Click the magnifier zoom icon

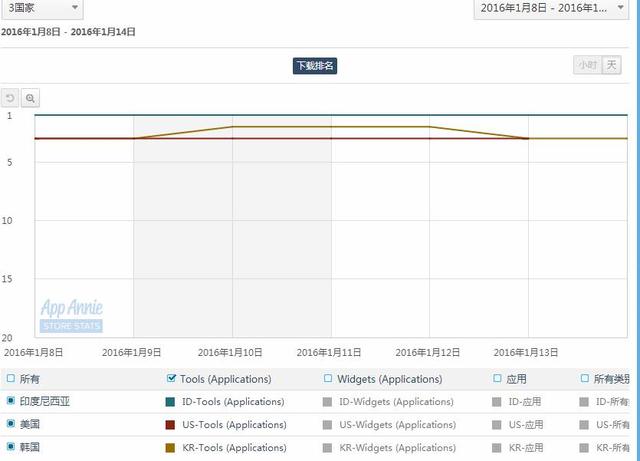[30, 98]
